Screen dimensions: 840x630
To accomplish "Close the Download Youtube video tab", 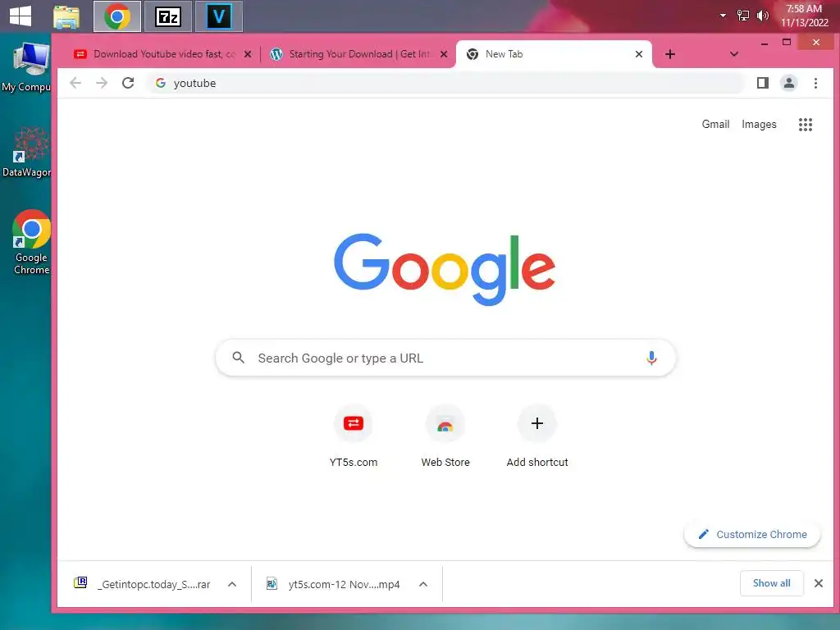I will point(248,54).
